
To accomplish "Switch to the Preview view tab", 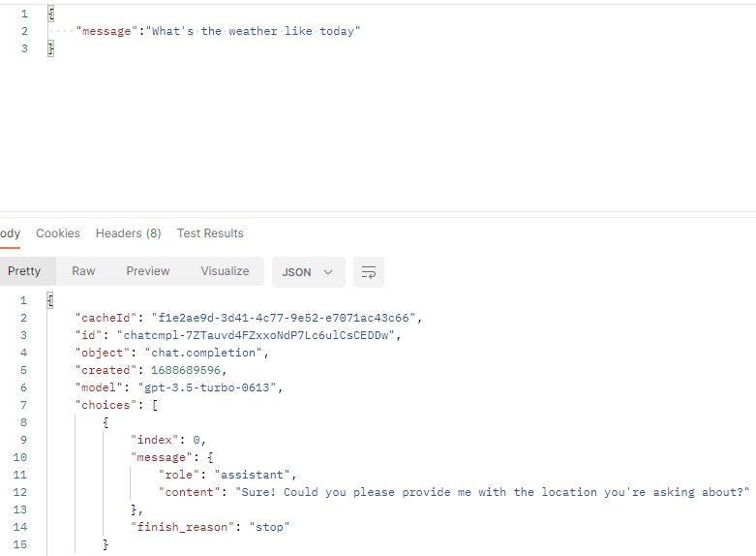I will click(x=148, y=271).
